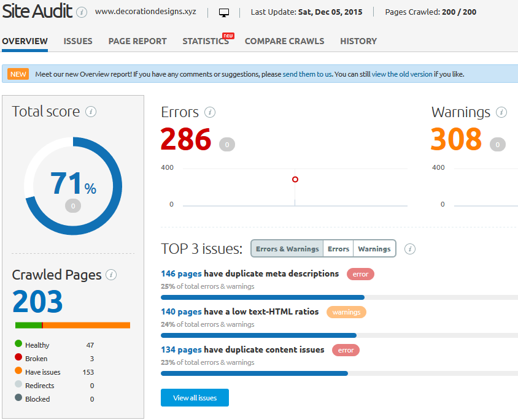
Task: Follow the 'send them to us' link
Action: coord(307,74)
